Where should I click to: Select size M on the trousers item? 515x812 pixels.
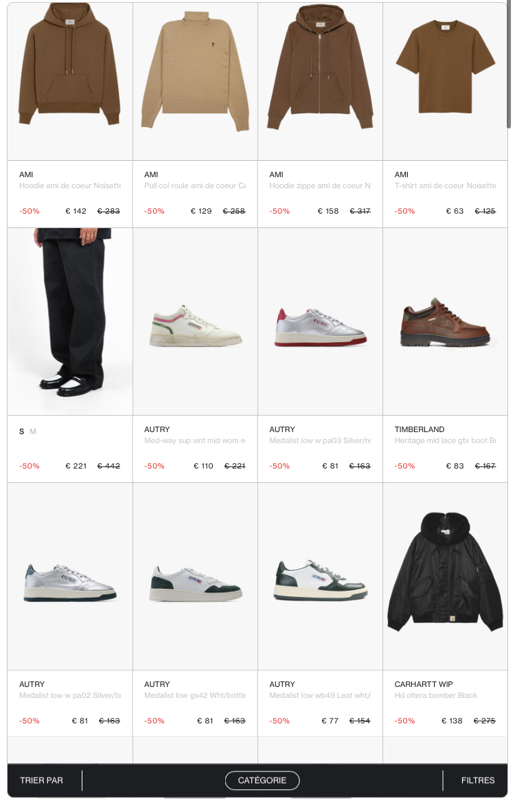pos(32,431)
